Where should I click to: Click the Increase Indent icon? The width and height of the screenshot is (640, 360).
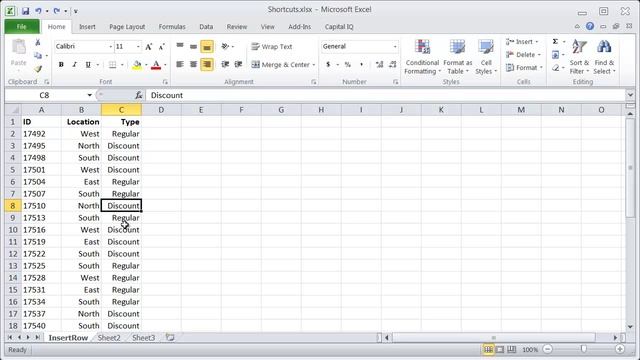238,64
